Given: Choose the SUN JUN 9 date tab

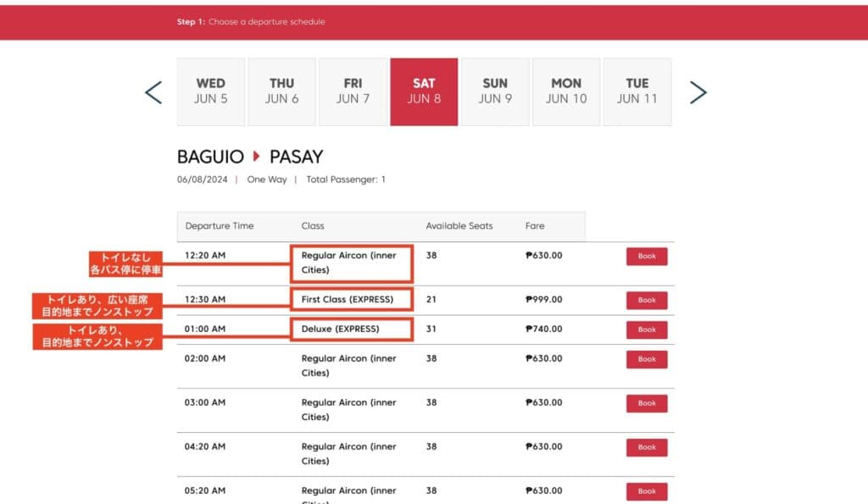Looking at the screenshot, I should pos(495,91).
